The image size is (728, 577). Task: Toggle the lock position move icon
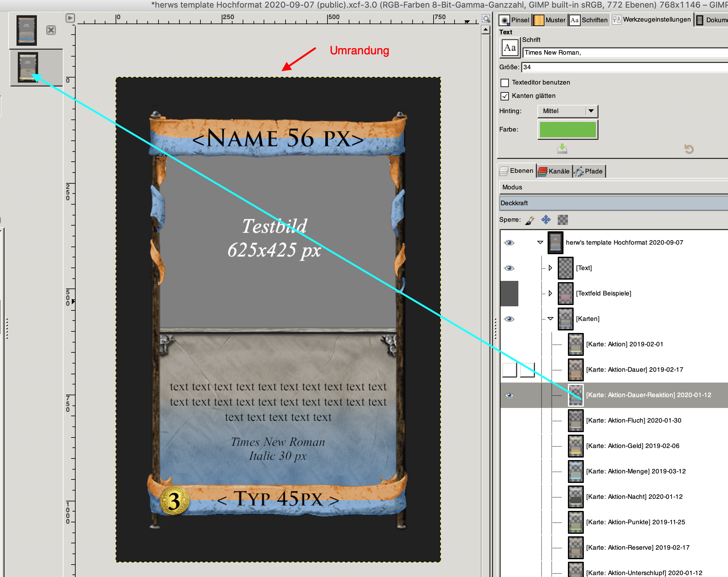pos(546,220)
